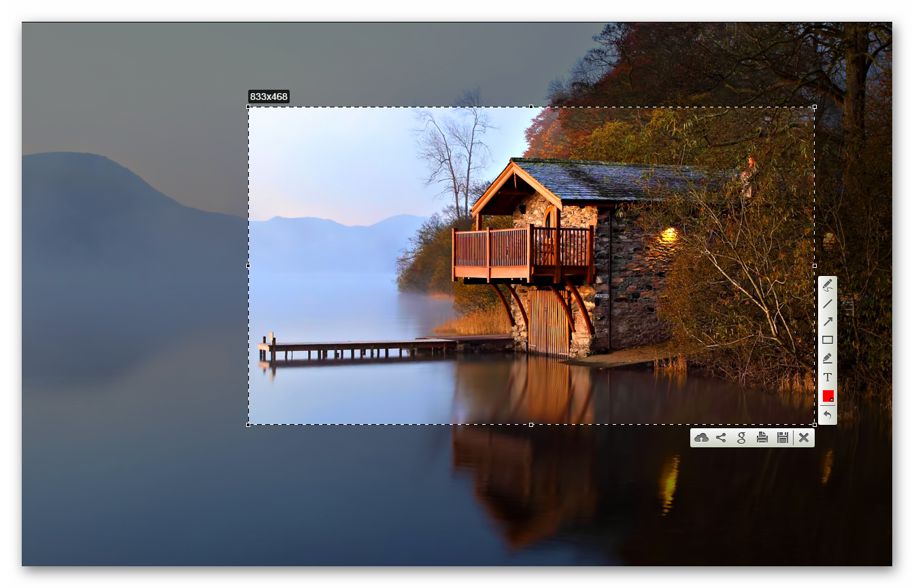Screen dimensions: 914x588
Task: Click the bottom-right selection corner handle
Action: coord(815,425)
